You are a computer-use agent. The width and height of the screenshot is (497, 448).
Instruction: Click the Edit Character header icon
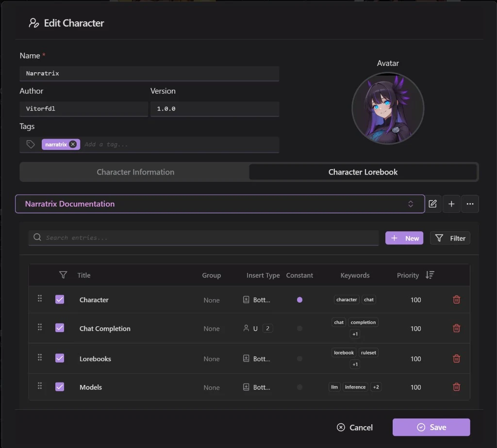(33, 23)
